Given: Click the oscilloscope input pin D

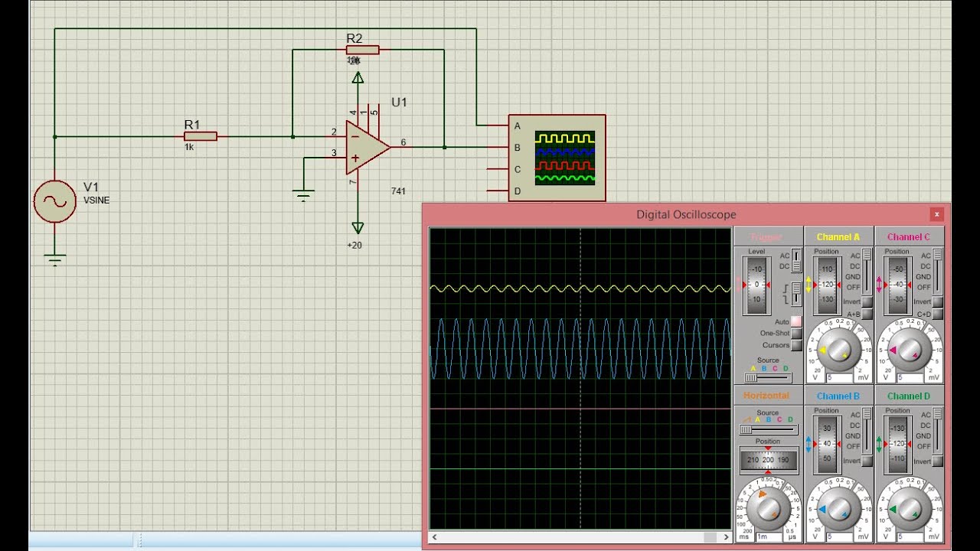Looking at the screenshot, I should click(x=497, y=191).
